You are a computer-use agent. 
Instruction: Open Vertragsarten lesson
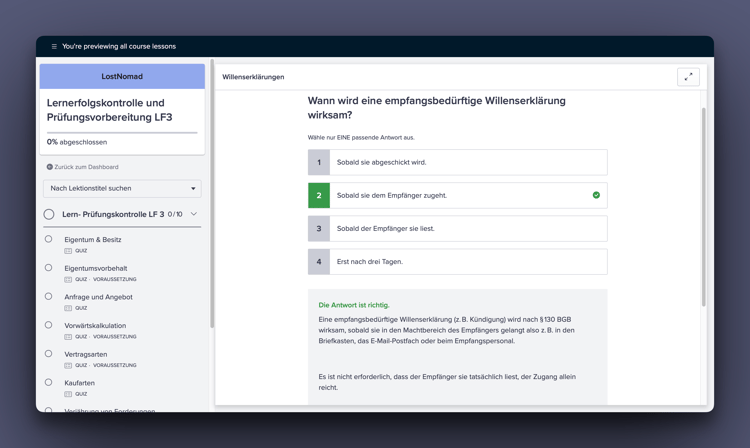pyautogui.click(x=86, y=354)
